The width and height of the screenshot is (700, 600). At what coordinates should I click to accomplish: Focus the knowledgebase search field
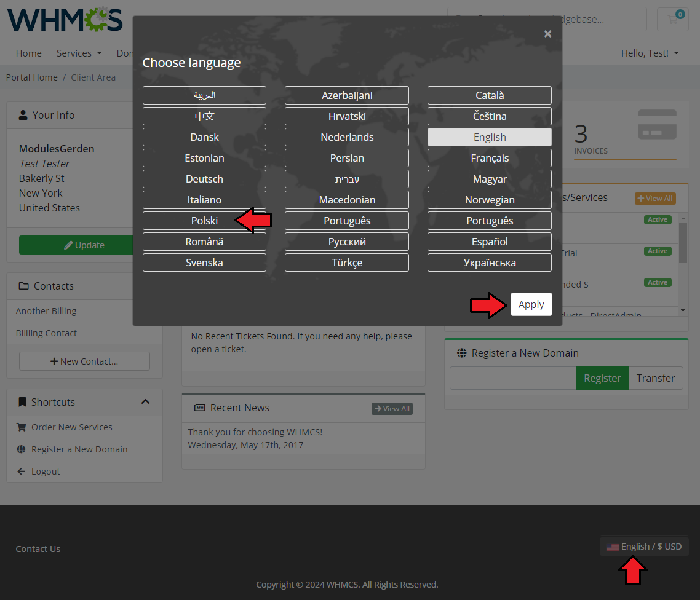(x=547, y=19)
